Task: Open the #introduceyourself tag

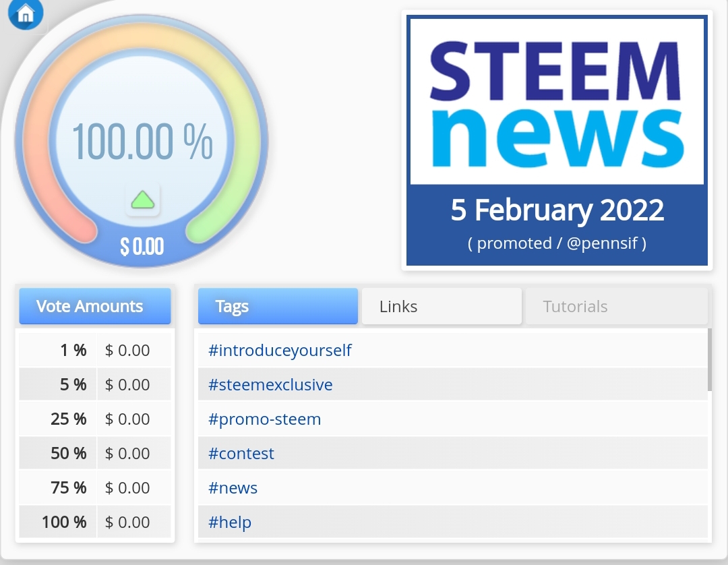Action: tap(280, 350)
